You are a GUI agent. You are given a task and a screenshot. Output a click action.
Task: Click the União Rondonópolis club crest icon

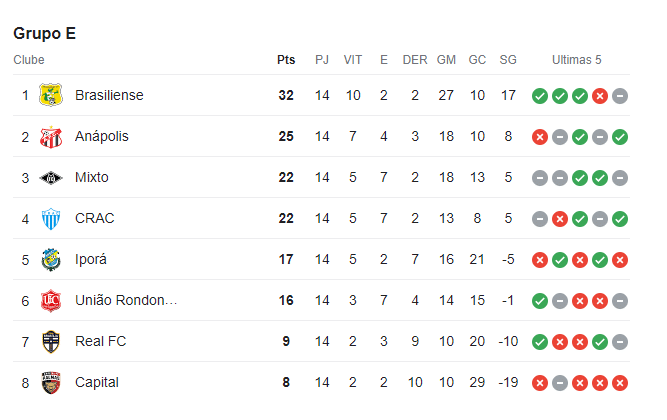[51, 300]
